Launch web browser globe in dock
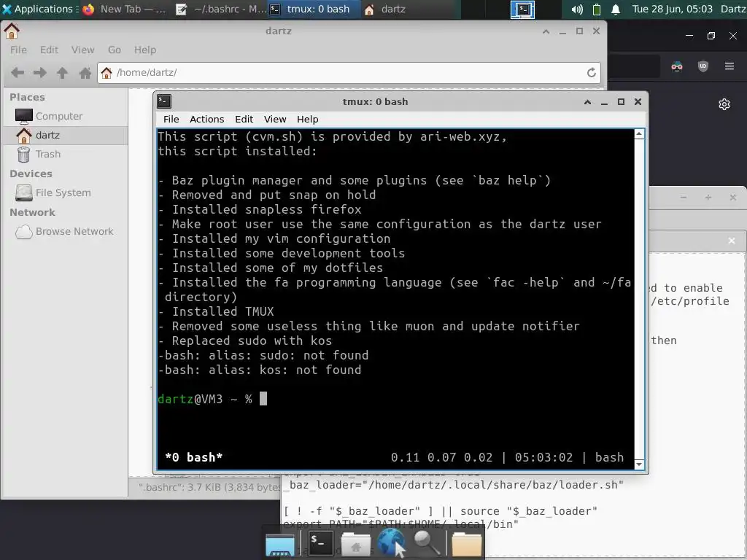This screenshot has width=747, height=560. coord(391,543)
